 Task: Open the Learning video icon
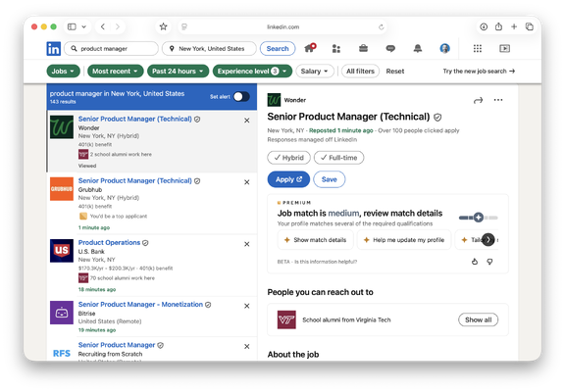pos(504,49)
